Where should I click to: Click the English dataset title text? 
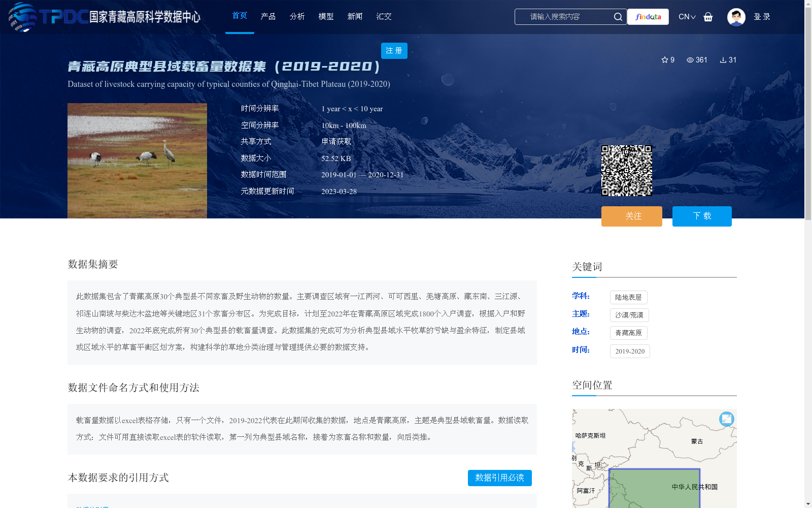[229, 84]
